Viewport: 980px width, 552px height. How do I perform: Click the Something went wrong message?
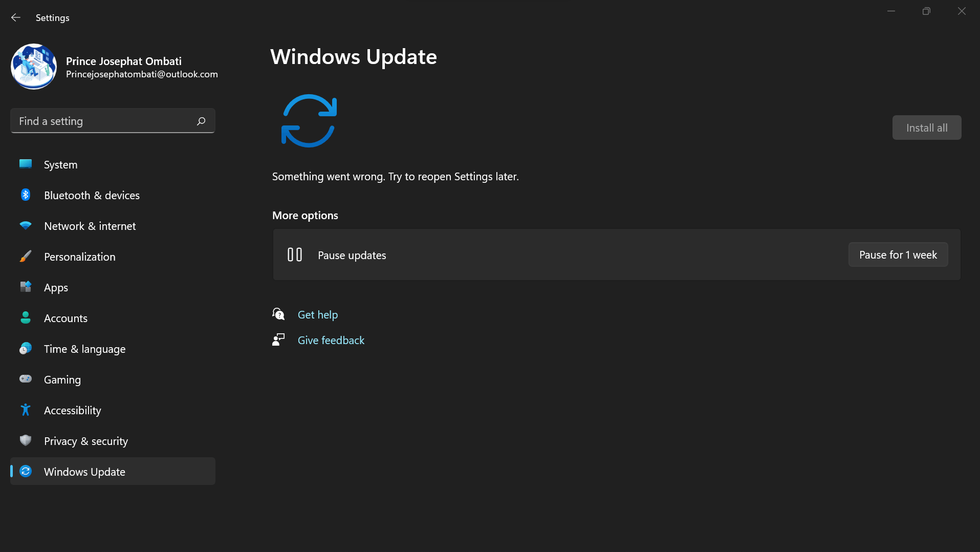click(x=396, y=176)
